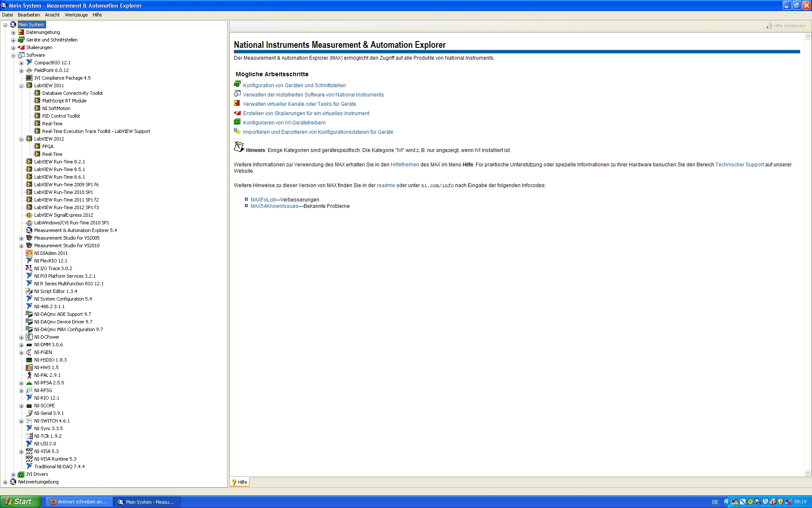Open the Ansicht menu
Image resolution: width=812 pixels, height=508 pixels.
tap(52, 15)
